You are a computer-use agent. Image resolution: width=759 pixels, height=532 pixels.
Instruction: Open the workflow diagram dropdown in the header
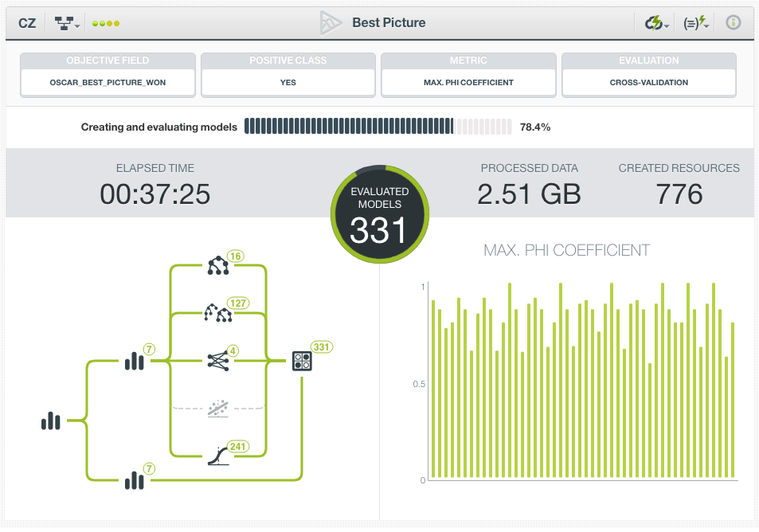68,23
